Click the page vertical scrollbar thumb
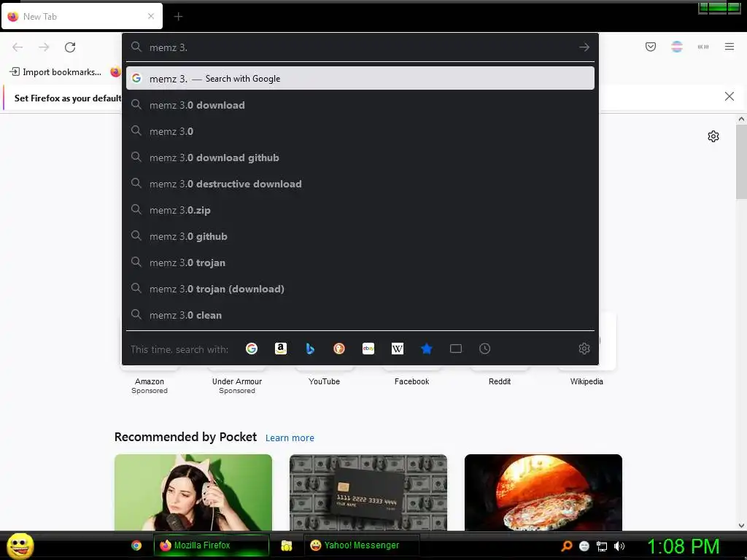 741,162
